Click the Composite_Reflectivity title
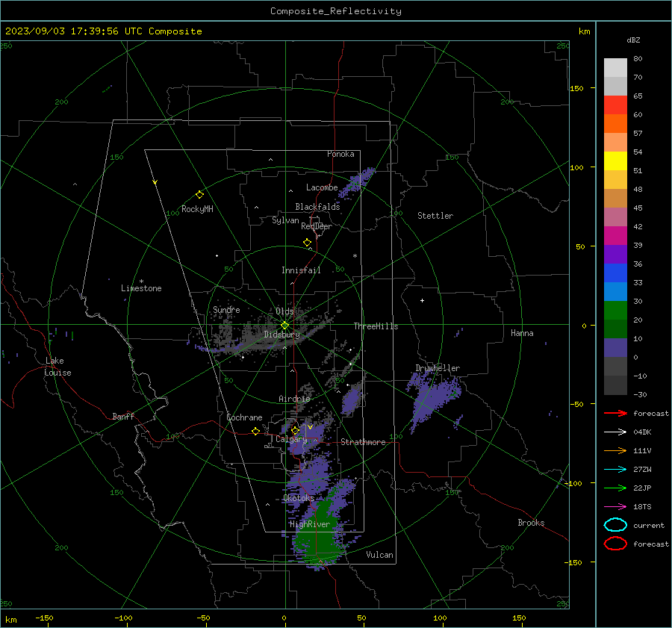Viewport: 672px width, 628px height. pos(336,11)
